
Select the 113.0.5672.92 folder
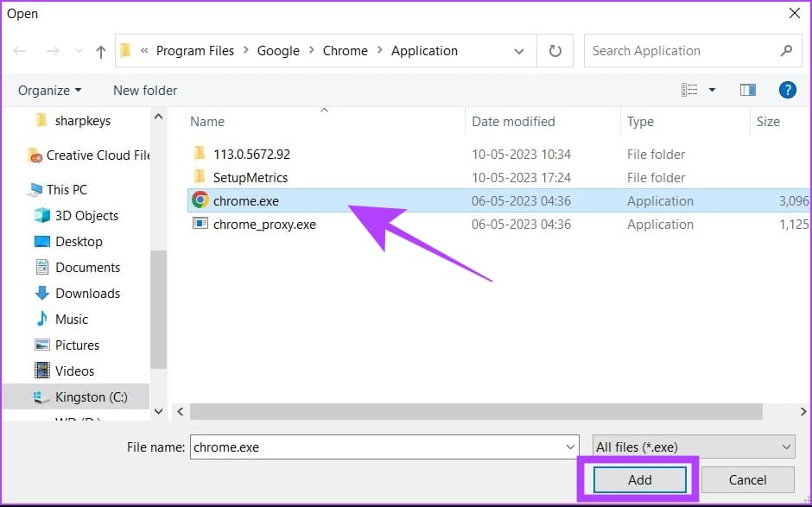coord(251,155)
